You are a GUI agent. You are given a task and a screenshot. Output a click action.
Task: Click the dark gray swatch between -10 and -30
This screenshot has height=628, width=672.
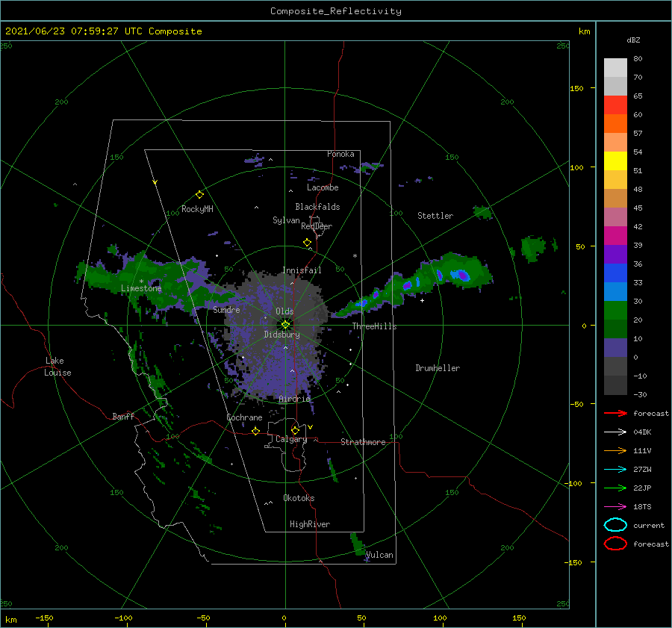[615, 385]
